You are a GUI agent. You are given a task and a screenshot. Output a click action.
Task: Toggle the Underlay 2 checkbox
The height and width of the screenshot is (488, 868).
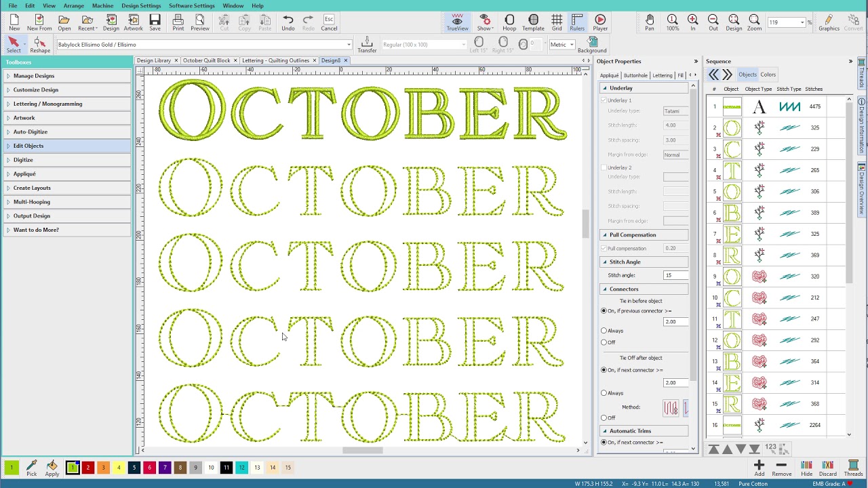[x=604, y=167]
